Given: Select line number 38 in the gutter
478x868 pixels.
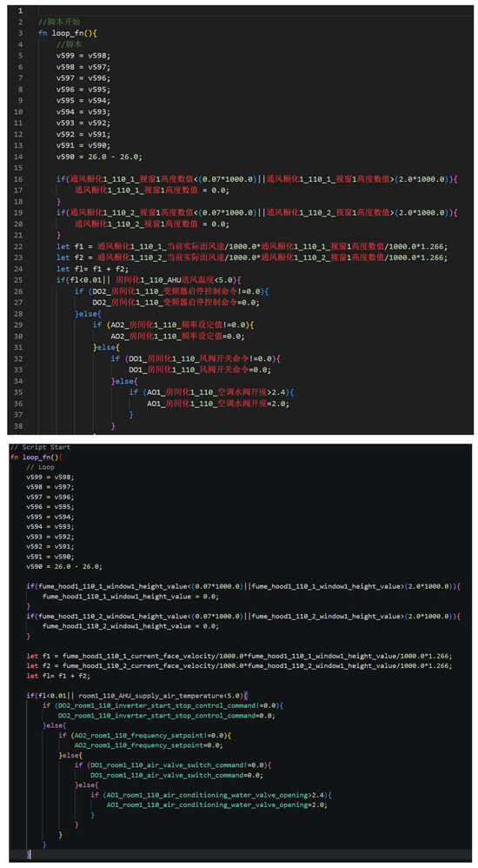Looking at the screenshot, I should [20, 425].
